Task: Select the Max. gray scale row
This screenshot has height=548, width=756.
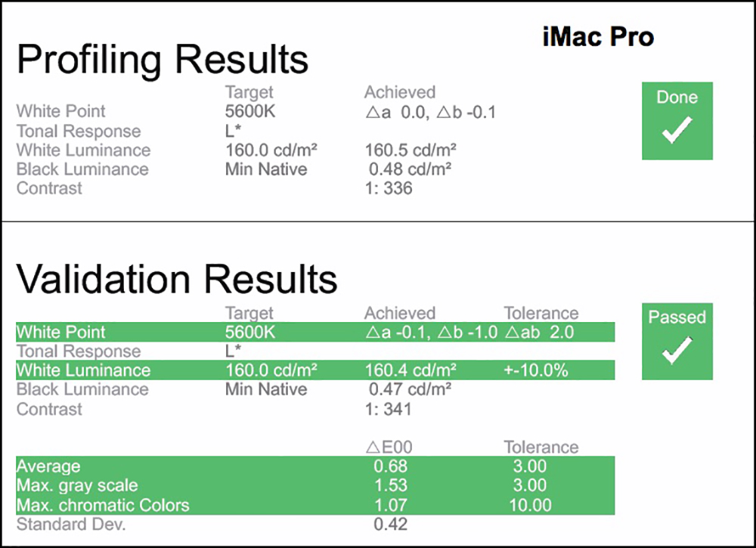Action: pos(314,485)
